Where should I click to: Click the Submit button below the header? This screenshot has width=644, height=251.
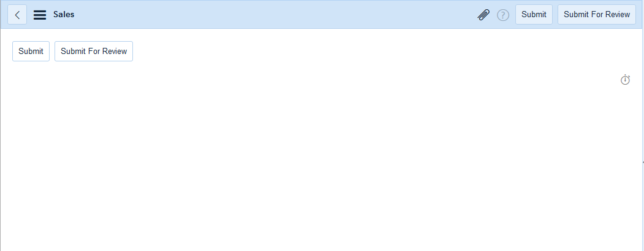(x=31, y=51)
